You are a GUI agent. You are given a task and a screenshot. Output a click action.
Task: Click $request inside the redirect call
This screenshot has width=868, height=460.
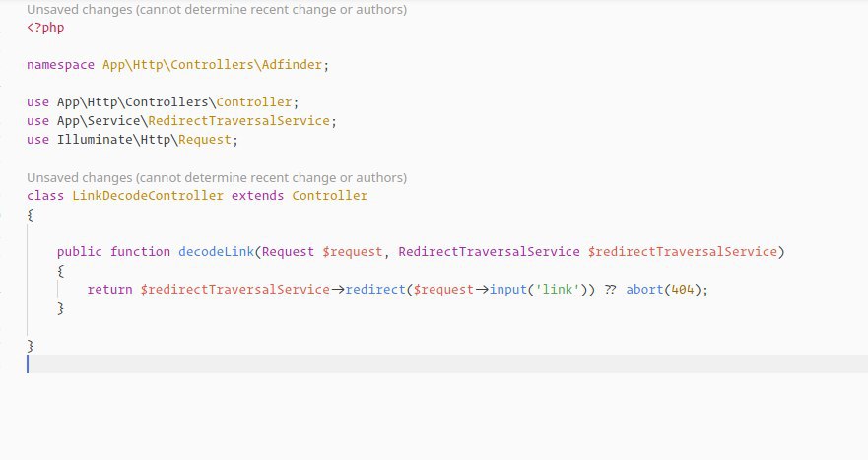pyautogui.click(x=443, y=290)
